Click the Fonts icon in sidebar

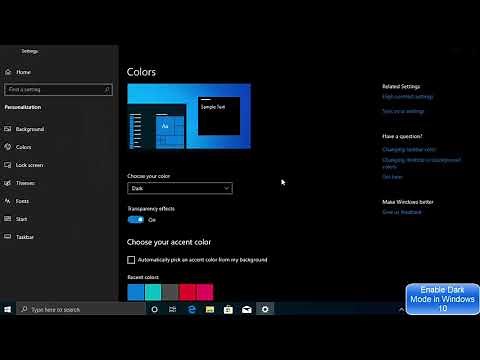[x=8, y=201]
